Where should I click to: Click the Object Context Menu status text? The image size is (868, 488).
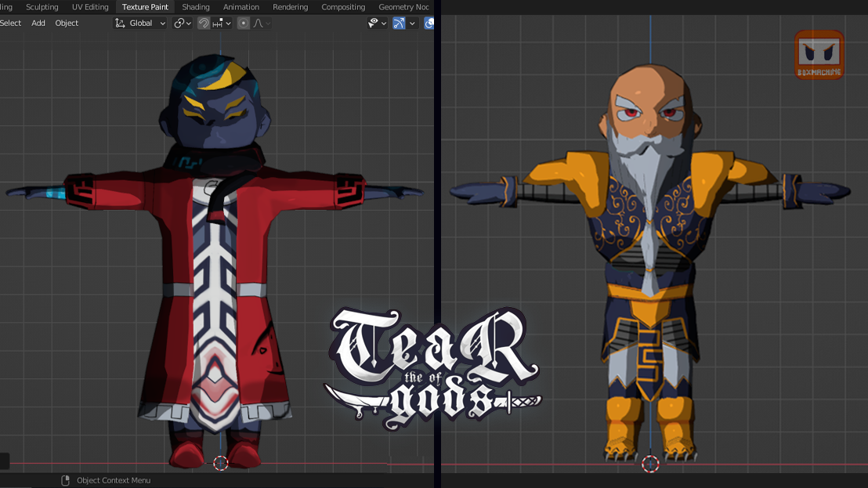coord(114,480)
